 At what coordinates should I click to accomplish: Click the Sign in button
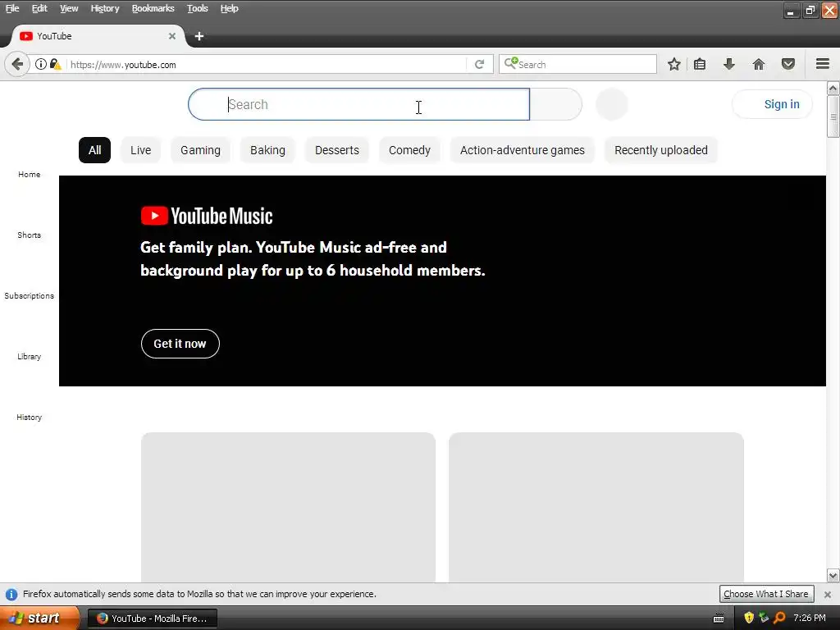pos(773,104)
